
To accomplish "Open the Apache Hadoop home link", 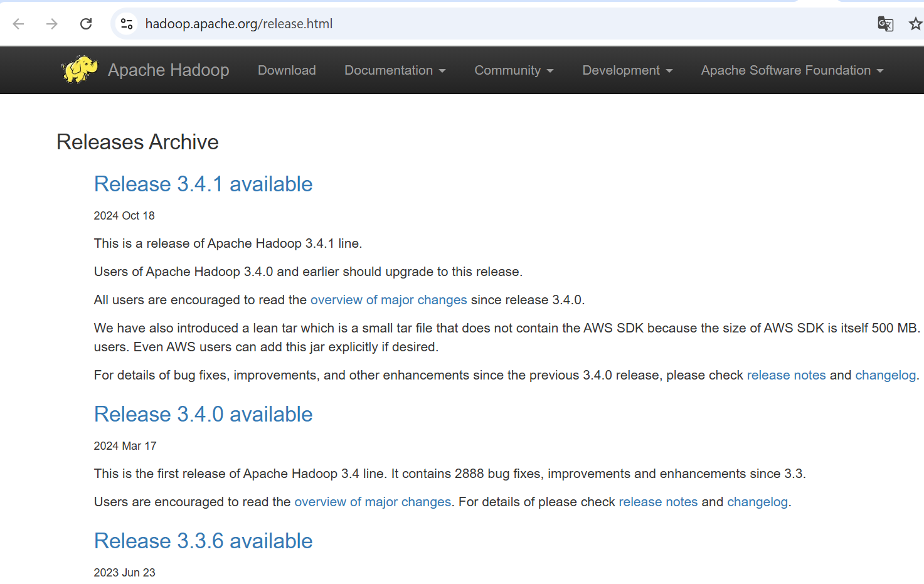I will [x=168, y=70].
